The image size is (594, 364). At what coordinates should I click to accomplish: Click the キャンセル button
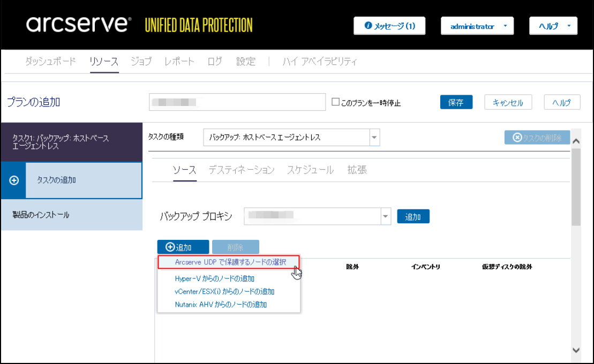tap(508, 102)
